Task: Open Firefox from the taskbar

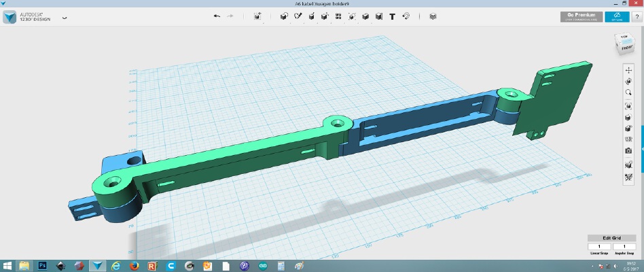Action: click(x=134, y=266)
